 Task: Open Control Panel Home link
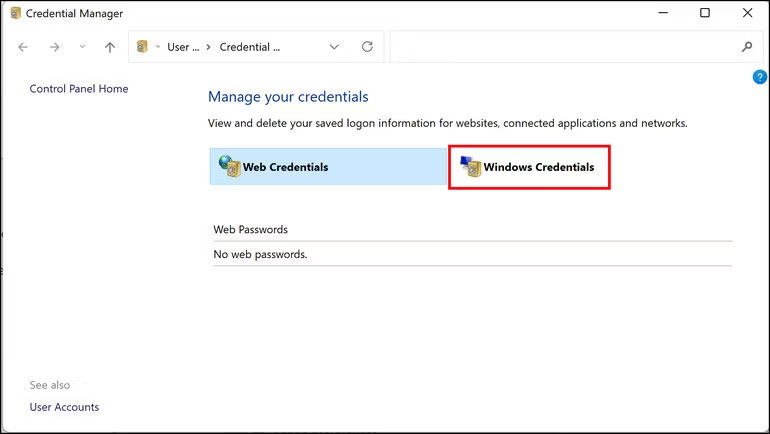[79, 89]
